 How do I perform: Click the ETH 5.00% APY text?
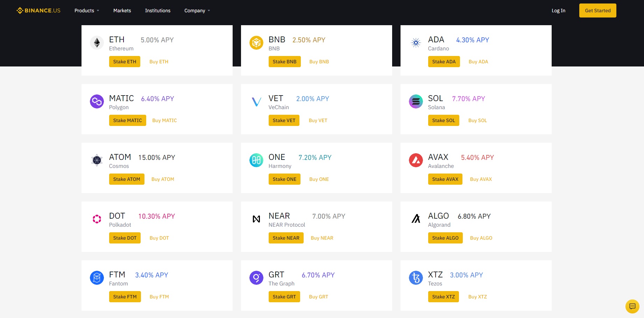(157, 40)
